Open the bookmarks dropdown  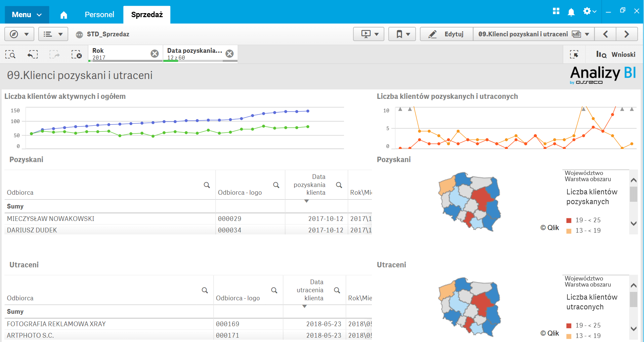(x=402, y=34)
